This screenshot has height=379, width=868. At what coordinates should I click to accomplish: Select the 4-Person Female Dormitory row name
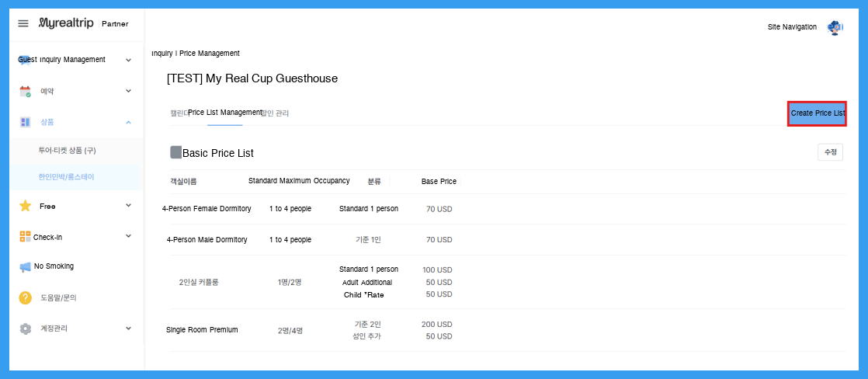[207, 208]
